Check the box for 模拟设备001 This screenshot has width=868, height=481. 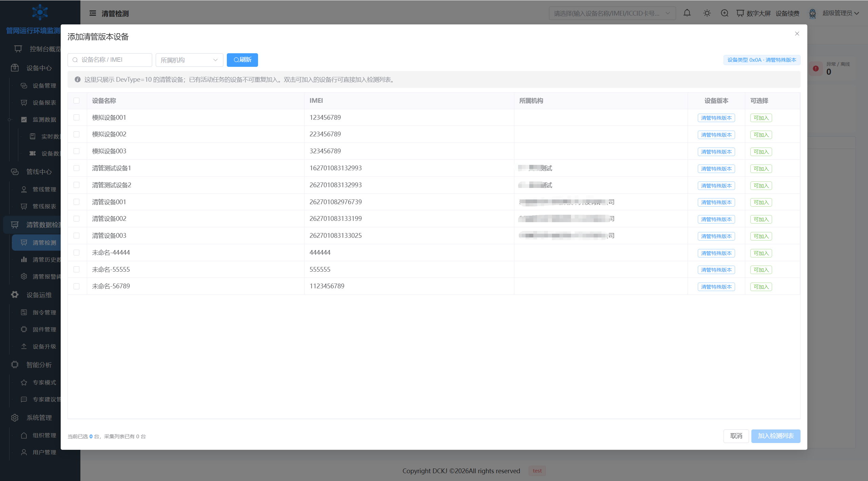click(77, 117)
